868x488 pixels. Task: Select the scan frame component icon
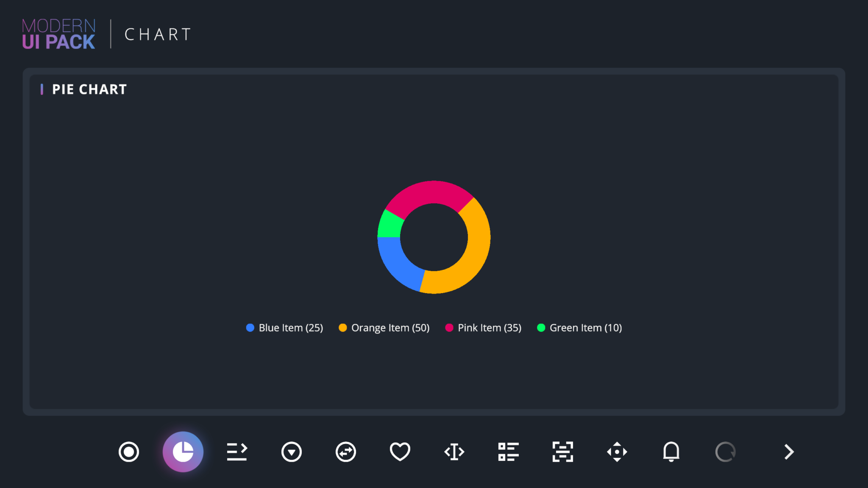pyautogui.click(x=562, y=452)
